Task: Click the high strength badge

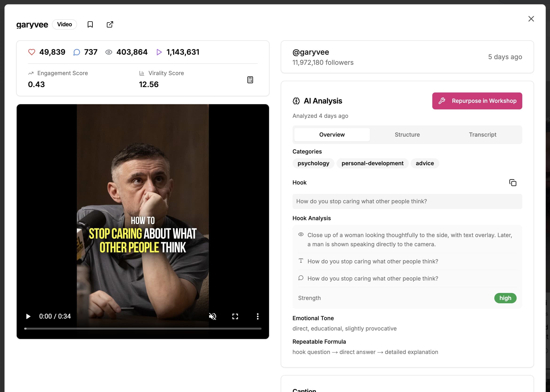Action: (505, 298)
